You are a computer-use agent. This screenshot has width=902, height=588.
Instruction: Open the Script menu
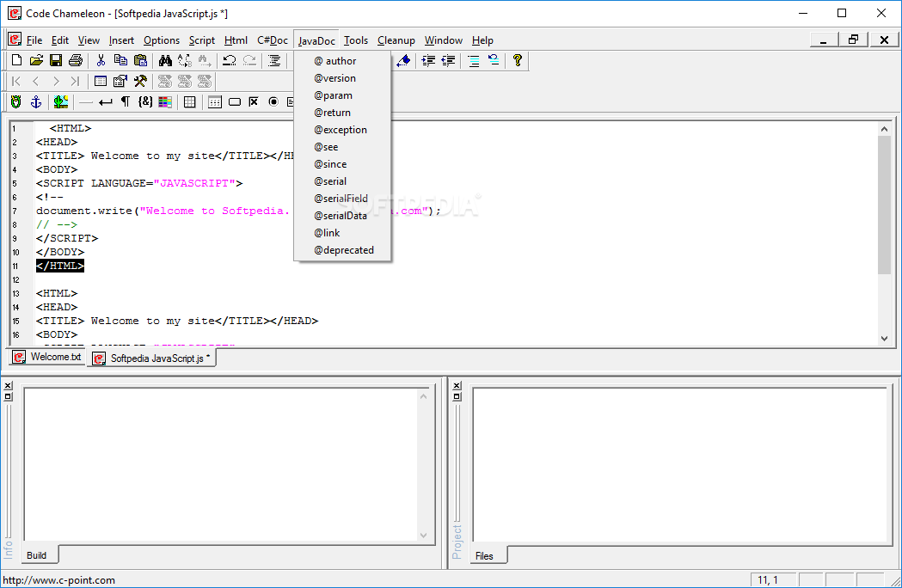202,40
